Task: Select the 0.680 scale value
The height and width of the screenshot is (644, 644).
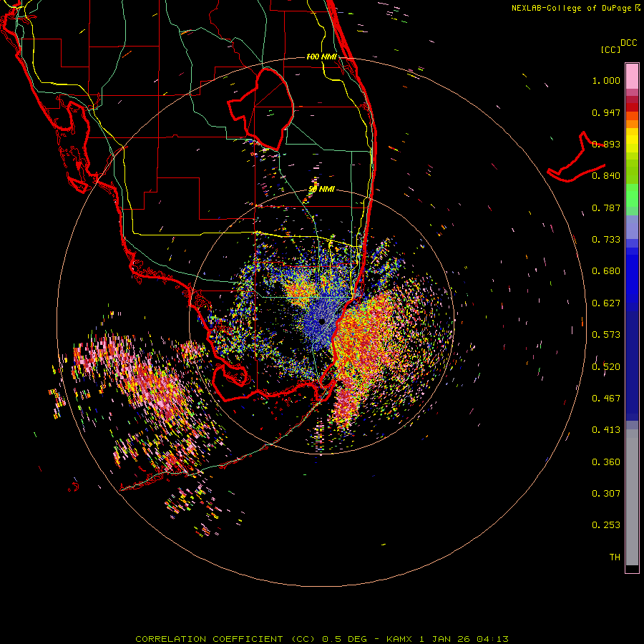Action: [606, 271]
